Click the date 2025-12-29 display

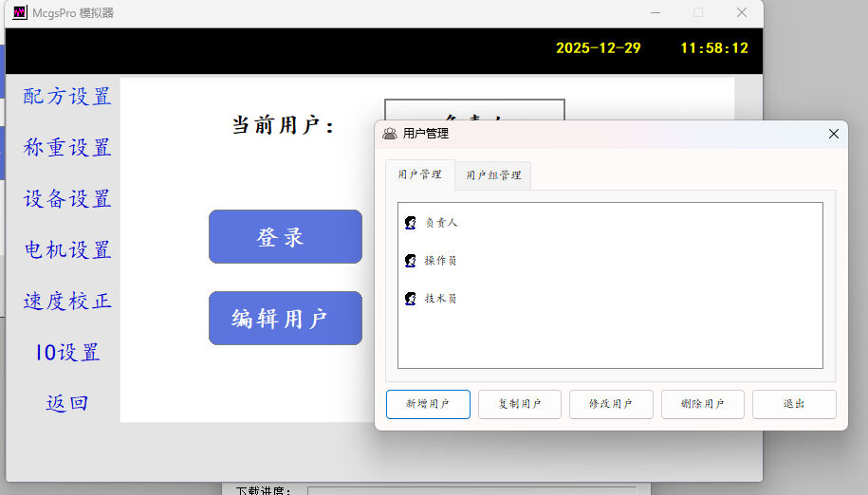click(x=599, y=48)
